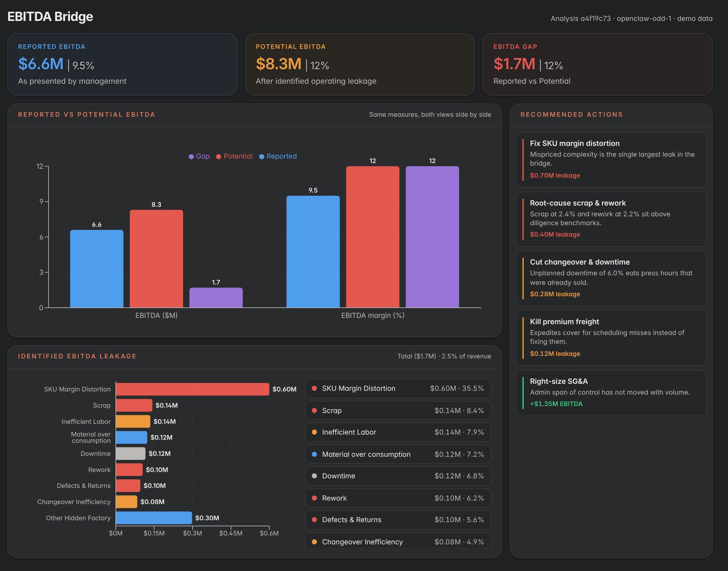
Task: Open the Potential EBITDA $8.3M card
Action: click(360, 64)
